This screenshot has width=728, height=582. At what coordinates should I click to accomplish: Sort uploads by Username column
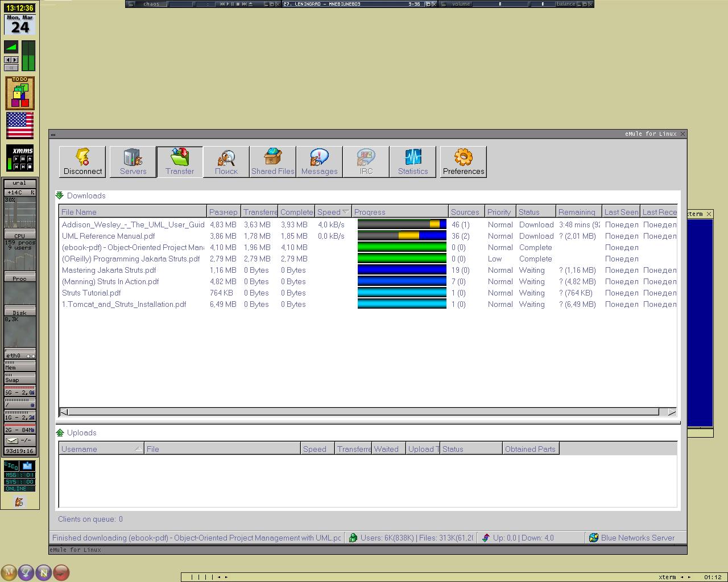coord(101,449)
